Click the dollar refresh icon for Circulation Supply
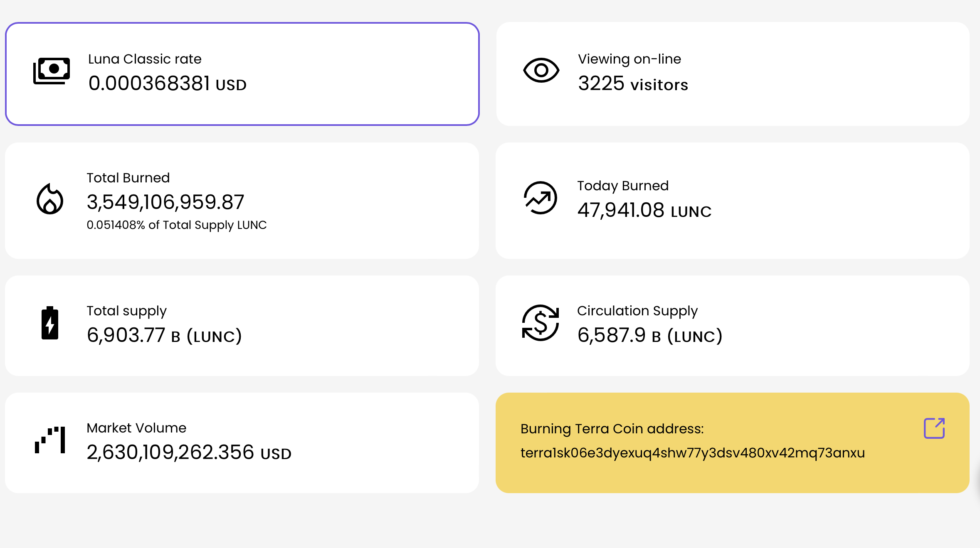Screen dimensions: 980x548 coord(541,323)
